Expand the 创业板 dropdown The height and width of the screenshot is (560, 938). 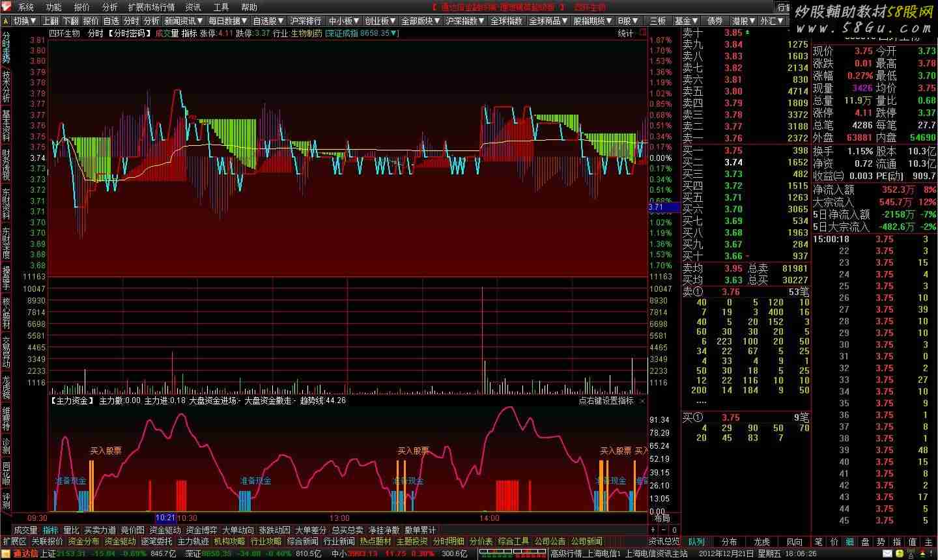[x=380, y=21]
